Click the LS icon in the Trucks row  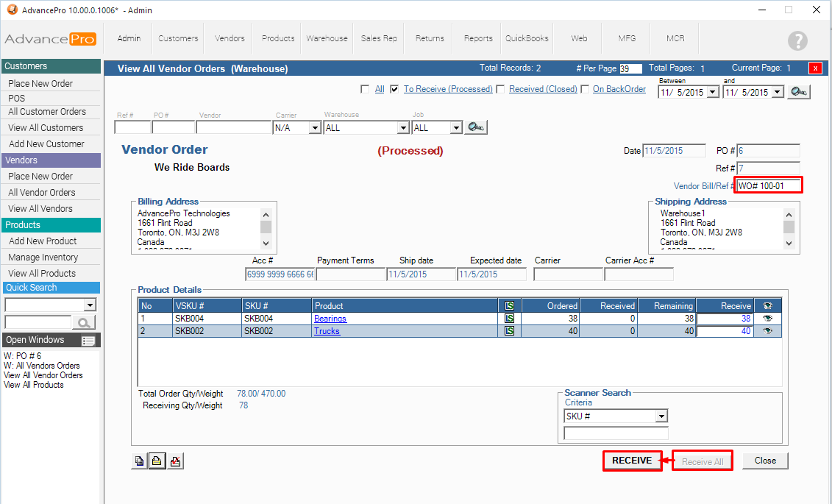(509, 331)
